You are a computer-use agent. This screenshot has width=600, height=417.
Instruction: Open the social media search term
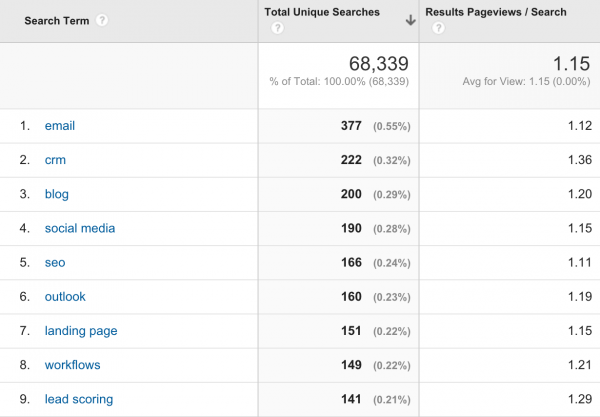coord(80,228)
